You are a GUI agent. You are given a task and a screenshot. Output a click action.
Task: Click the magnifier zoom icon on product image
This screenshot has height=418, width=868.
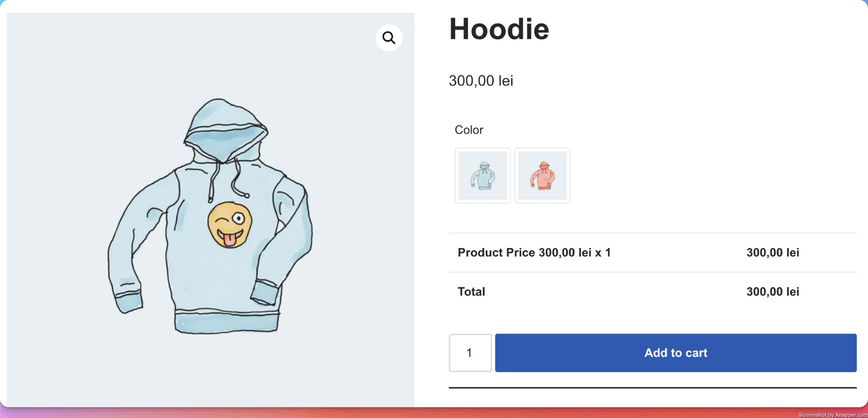click(x=389, y=38)
